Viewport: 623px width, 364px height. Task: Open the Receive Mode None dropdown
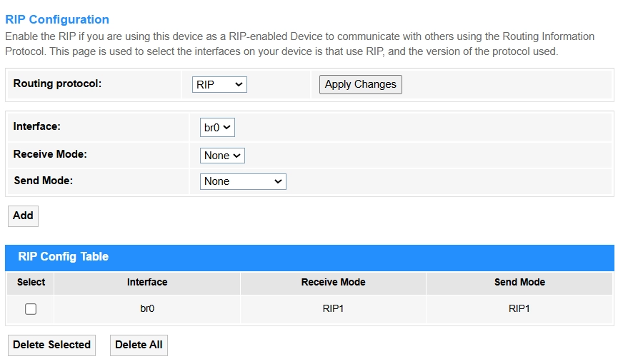[x=222, y=156]
